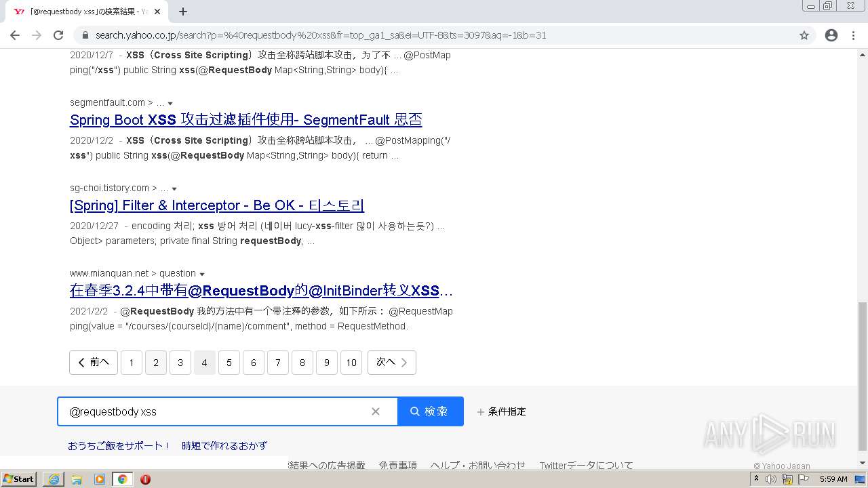Open [Spring] Filter & Interceptor result
Viewport: 868px width, 488px height.
pyautogui.click(x=217, y=205)
